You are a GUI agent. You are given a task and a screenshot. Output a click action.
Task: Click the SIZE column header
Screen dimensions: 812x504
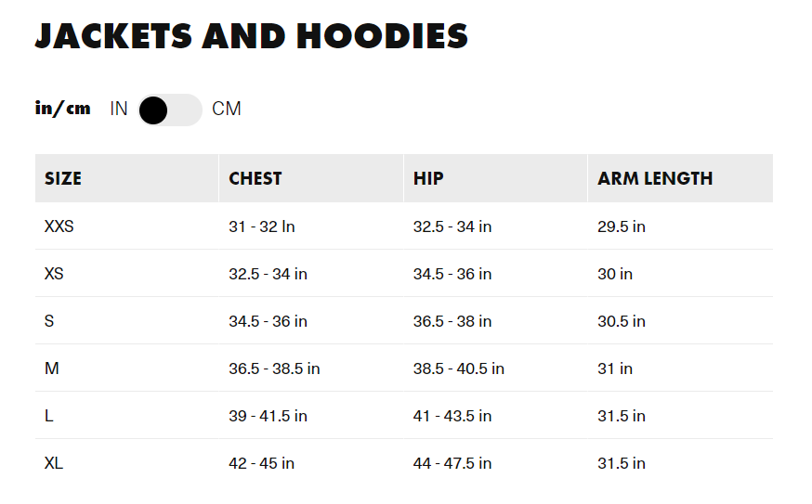pyautogui.click(x=63, y=178)
